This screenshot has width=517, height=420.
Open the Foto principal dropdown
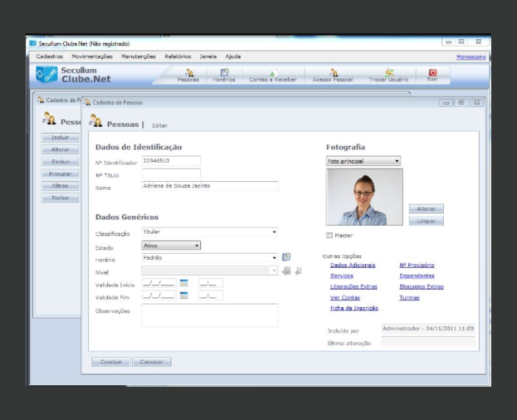pos(363,161)
